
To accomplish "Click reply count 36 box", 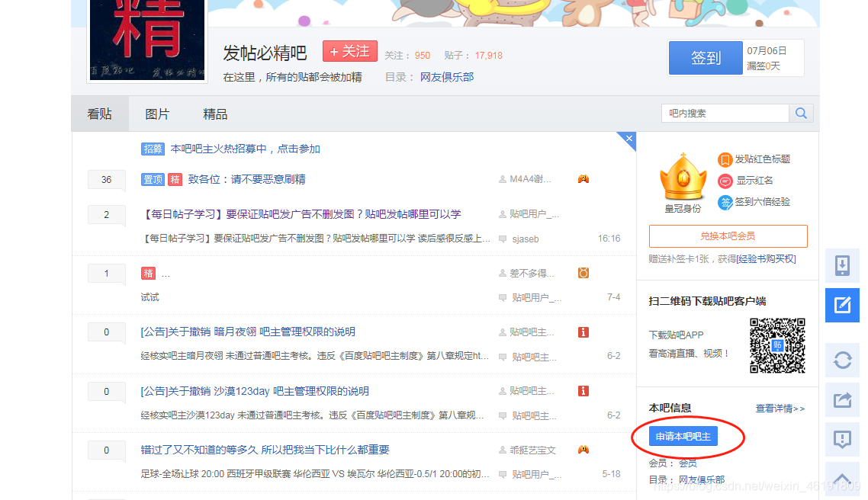I will click(x=106, y=179).
